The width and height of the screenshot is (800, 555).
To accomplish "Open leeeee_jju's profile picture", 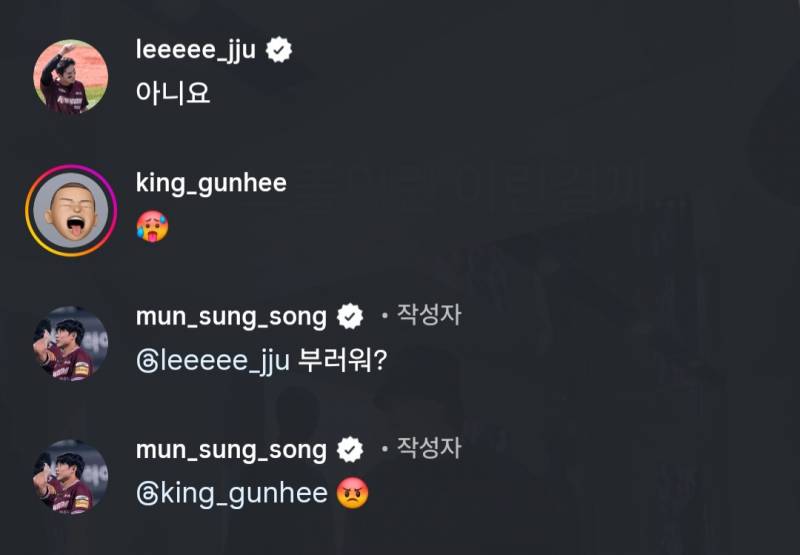I will pyautogui.click(x=71, y=78).
